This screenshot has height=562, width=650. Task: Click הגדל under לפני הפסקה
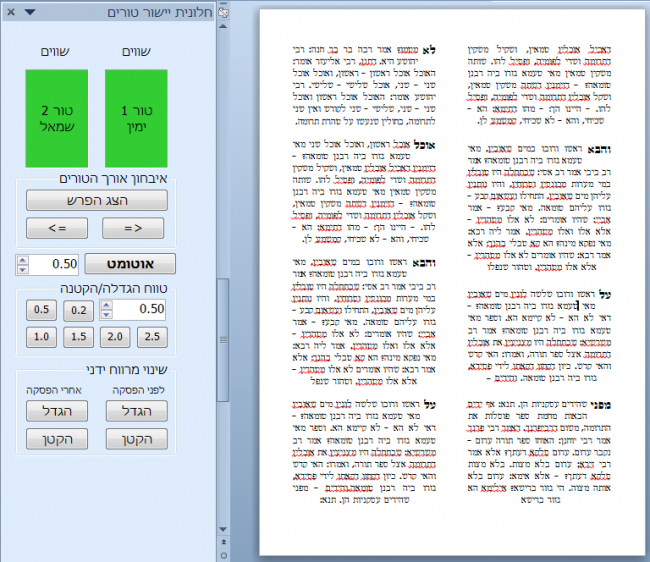coord(137,411)
